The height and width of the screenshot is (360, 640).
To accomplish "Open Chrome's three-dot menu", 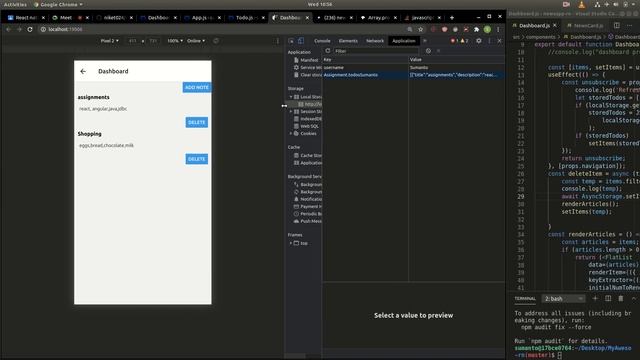I will point(498,29).
